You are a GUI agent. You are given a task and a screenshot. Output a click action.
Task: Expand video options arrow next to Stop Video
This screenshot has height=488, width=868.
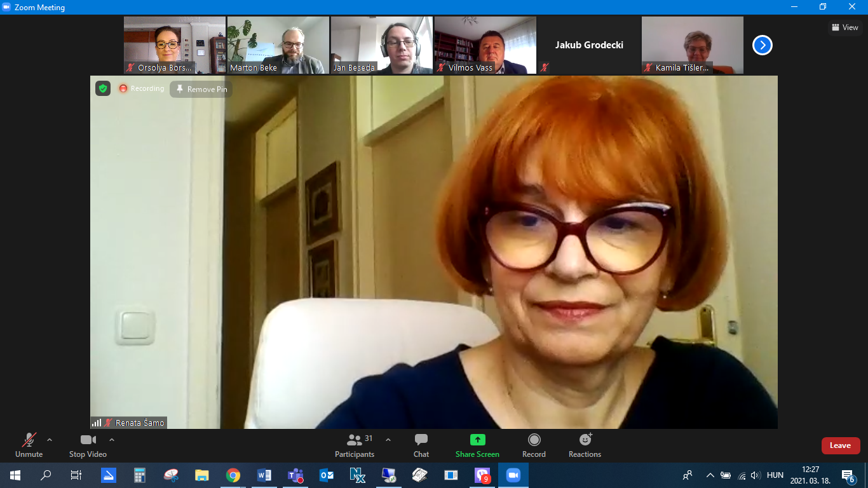click(112, 440)
